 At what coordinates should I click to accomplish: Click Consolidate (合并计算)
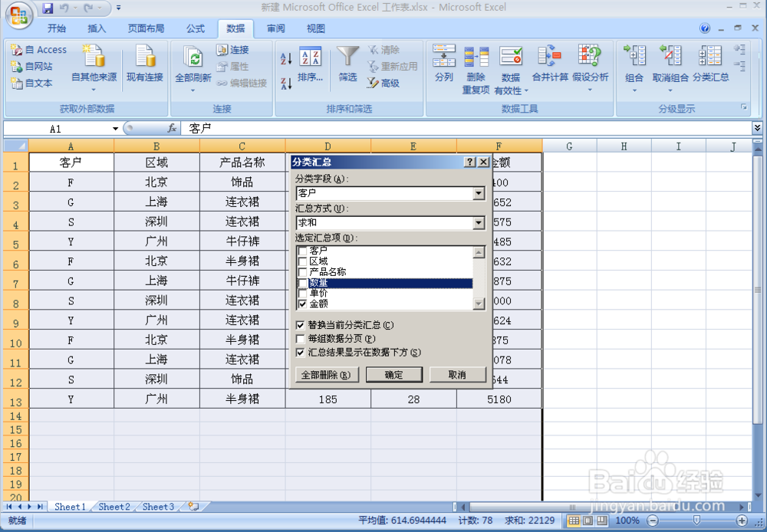pyautogui.click(x=550, y=63)
